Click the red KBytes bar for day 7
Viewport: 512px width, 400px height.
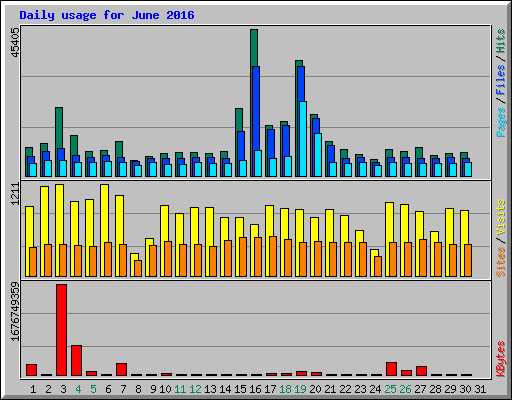(x=121, y=370)
